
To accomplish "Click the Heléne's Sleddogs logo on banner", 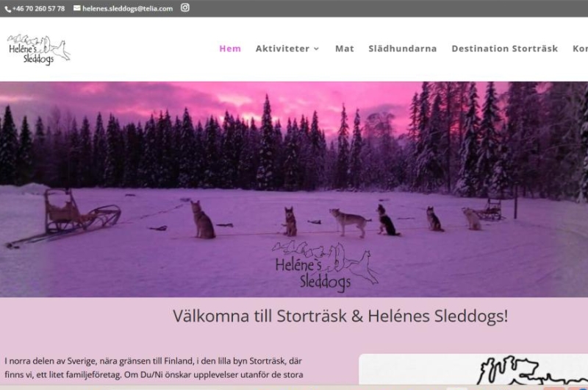I will click(325, 266).
